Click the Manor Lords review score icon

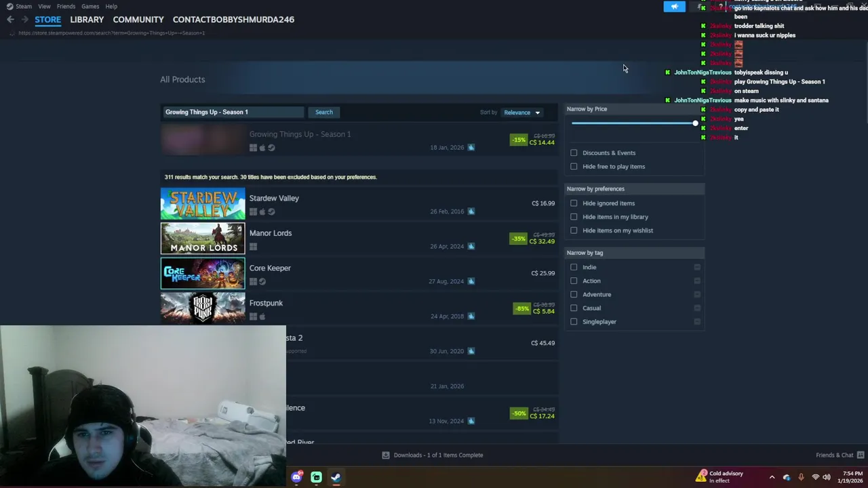[x=471, y=246]
